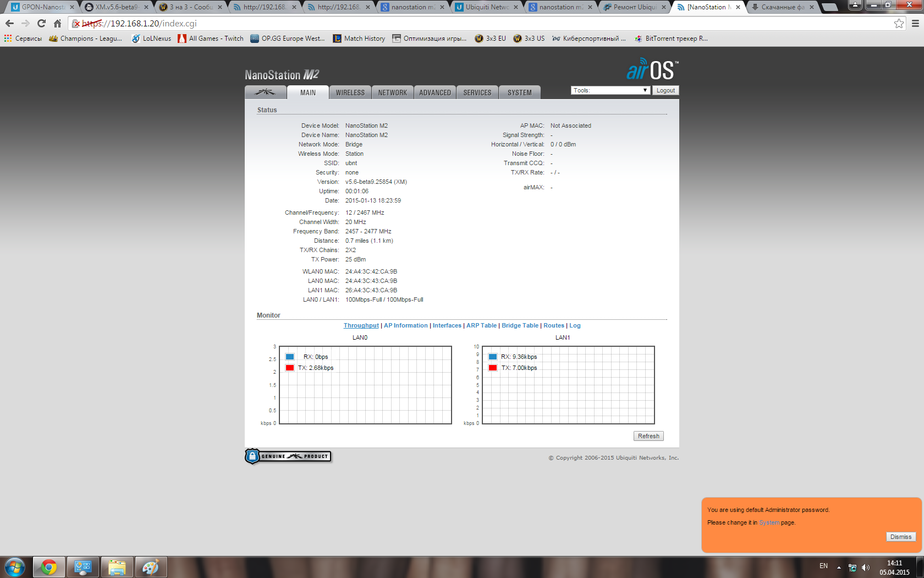
Task: Open the Оптимизация игры bookmark
Action: tap(429, 39)
